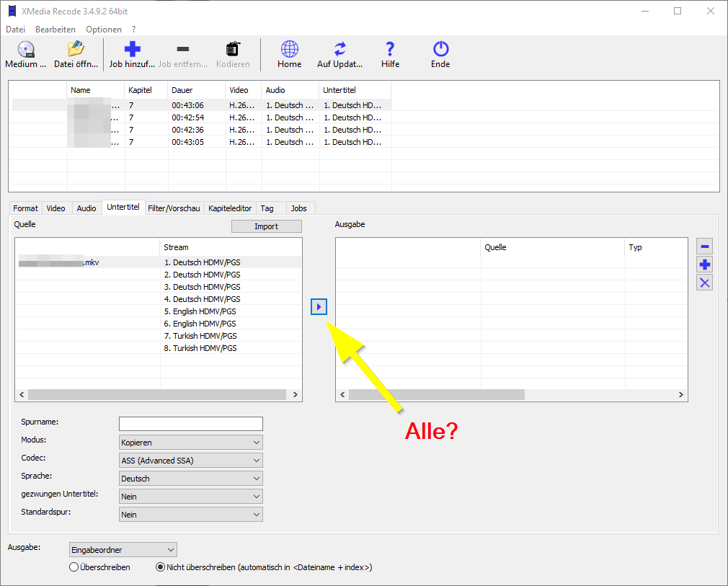Click source list scroll right arrow
Screen dimensions: 728x586
(296, 395)
